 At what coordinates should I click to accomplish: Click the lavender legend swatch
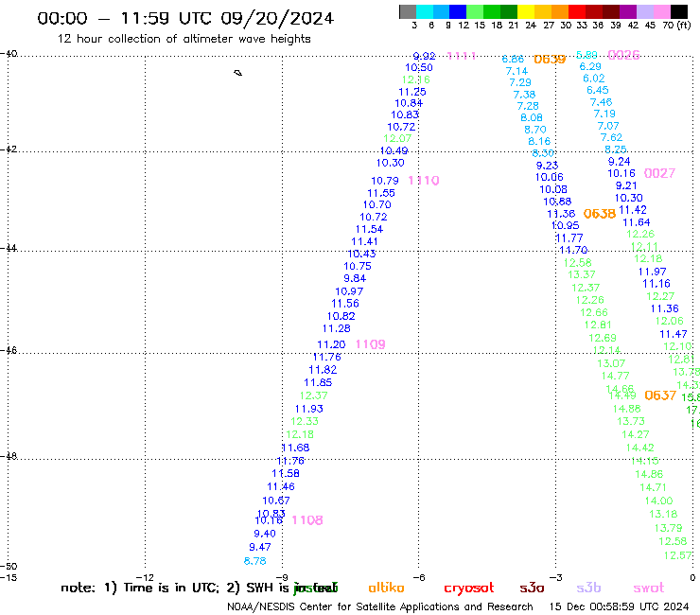(645, 11)
